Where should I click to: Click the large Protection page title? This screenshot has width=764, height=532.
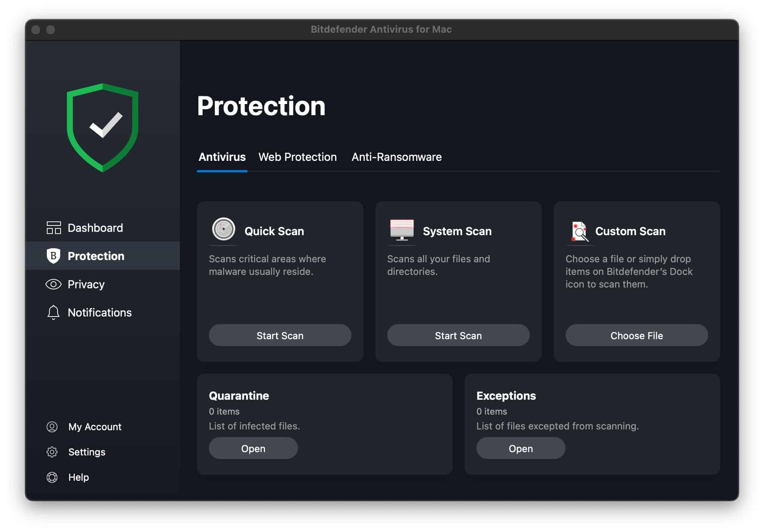261,106
